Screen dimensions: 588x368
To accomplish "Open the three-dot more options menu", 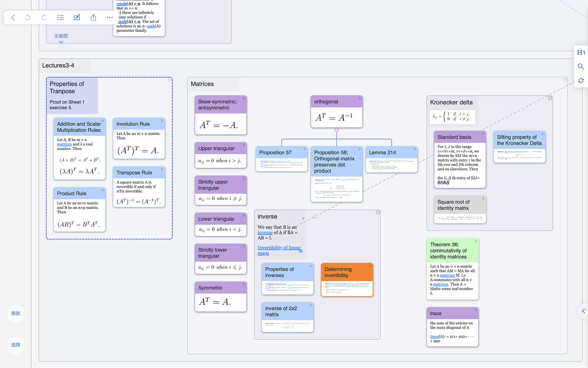I will point(109,18).
